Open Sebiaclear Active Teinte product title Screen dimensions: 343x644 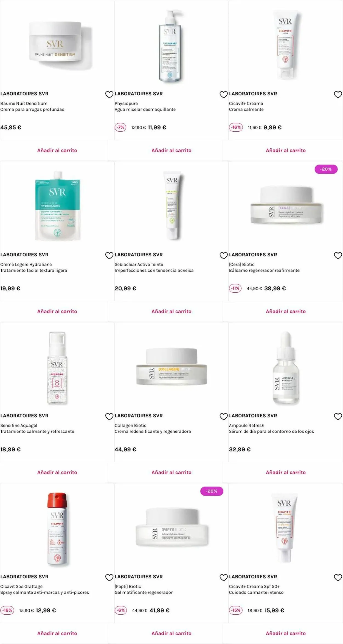[139, 264]
